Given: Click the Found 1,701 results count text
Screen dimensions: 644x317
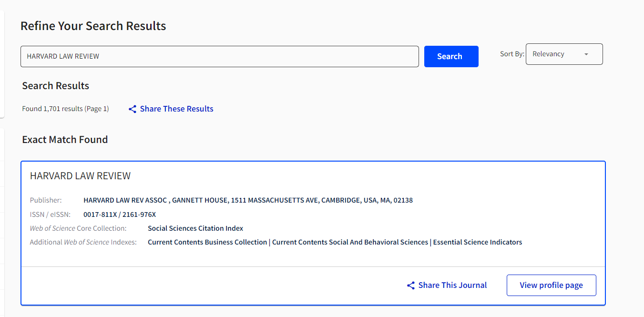Looking at the screenshot, I should pos(65,109).
